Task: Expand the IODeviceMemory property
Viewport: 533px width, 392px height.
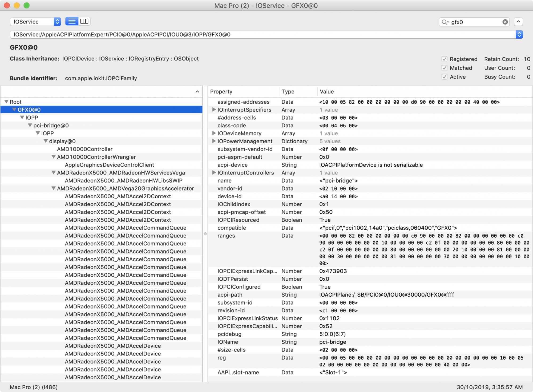Action: [214, 133]
